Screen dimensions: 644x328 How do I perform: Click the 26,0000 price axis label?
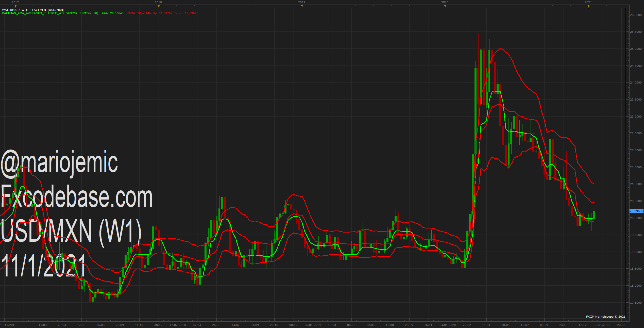[x=636, y=15]
